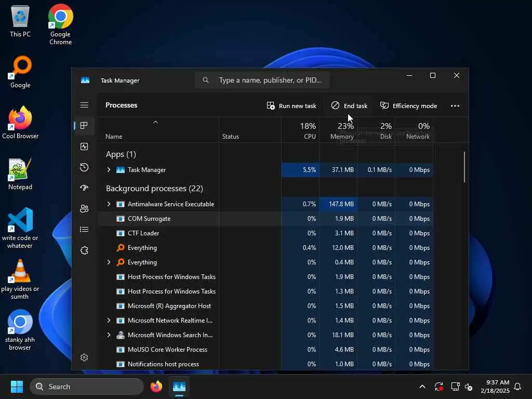Open App history sidebar icon
This screenshot has height=399, width=532.
pos(84,167)
